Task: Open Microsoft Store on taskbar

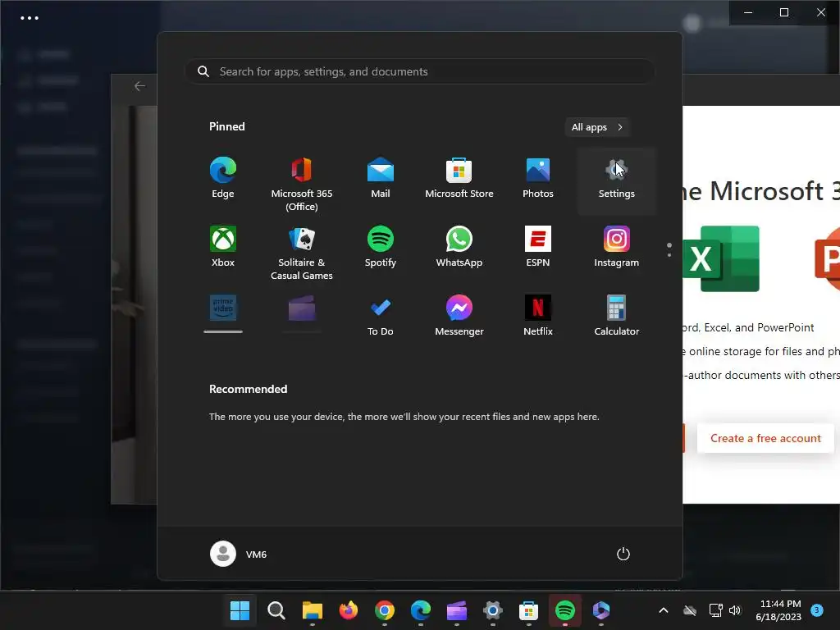Action: 529,610
